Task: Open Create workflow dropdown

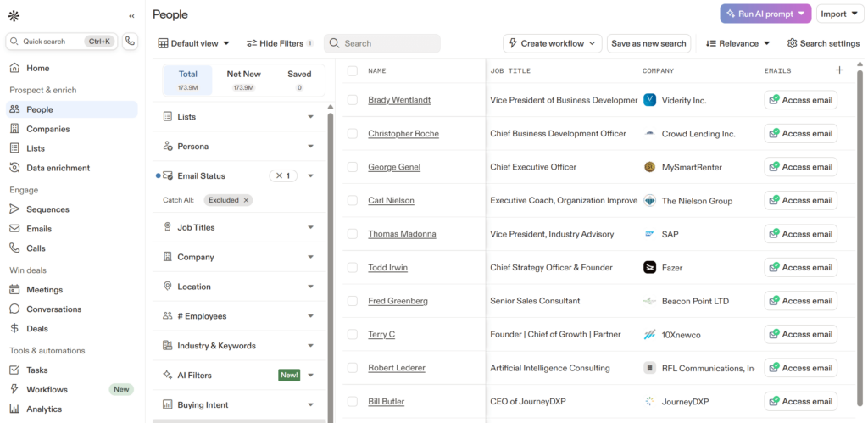Action: (552, 43)
